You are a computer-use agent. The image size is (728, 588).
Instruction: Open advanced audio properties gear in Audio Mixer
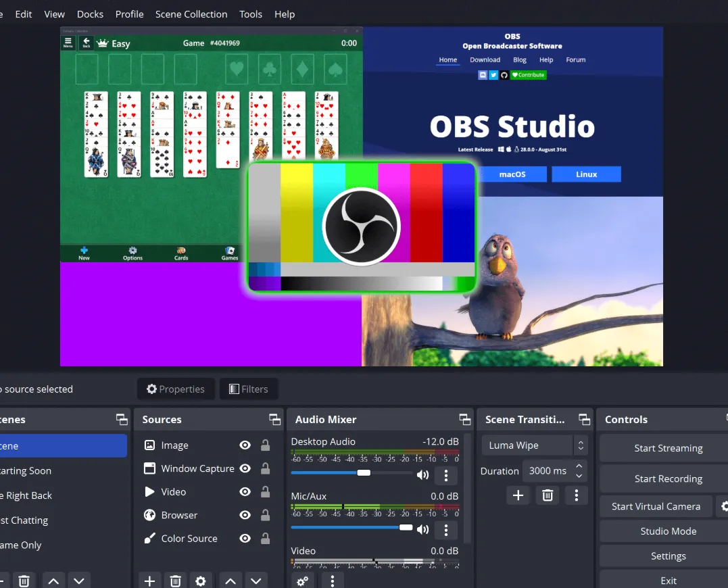click(x=302, y=580)
